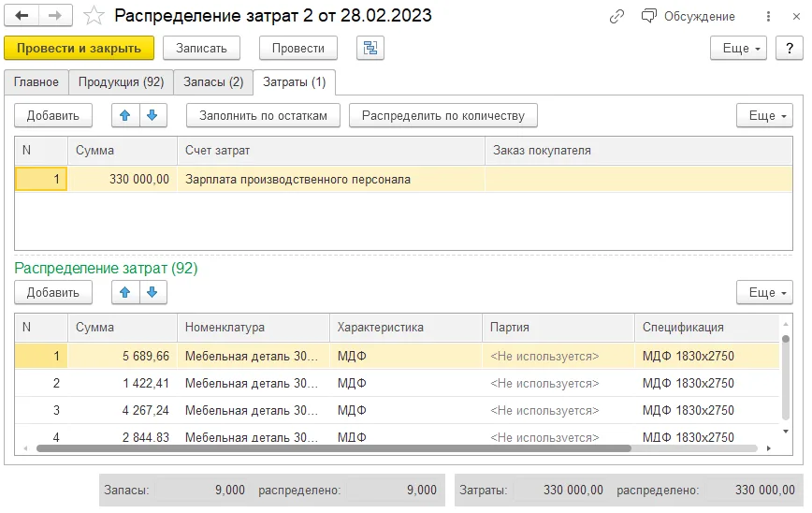The image size is (812, 513).
Task: Post the document with Провести
Action: coord(298,48)
